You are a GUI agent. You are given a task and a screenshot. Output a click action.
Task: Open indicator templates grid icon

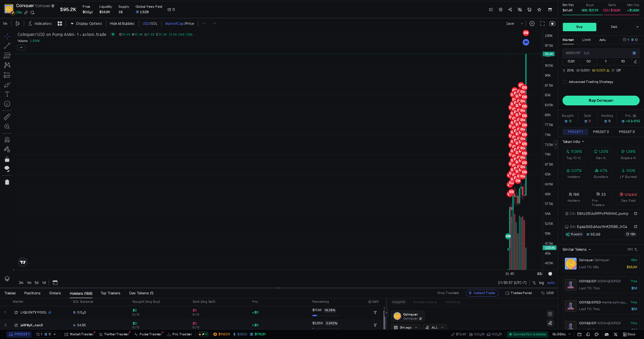coord(60,24)
